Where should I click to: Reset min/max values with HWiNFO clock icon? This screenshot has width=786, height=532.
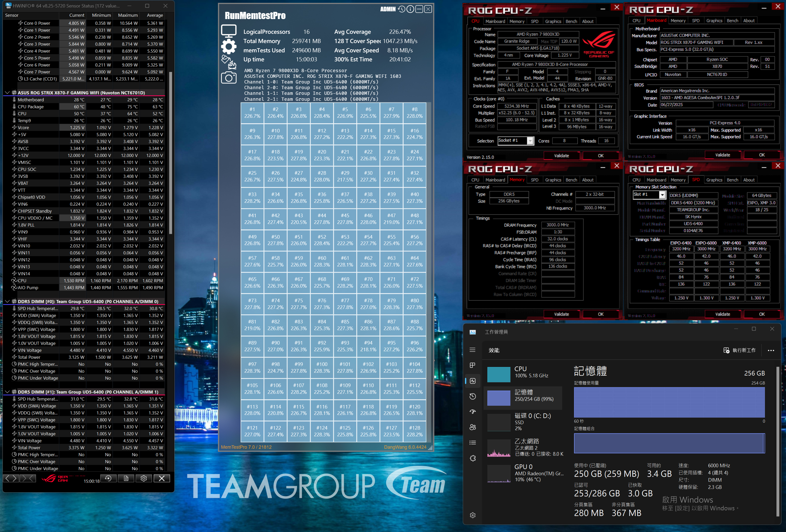[108, 478]
